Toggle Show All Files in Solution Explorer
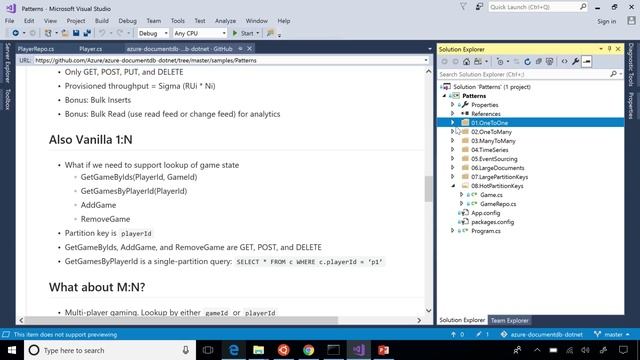This screenshot has width=640, height=360. (x=549, y=62)
